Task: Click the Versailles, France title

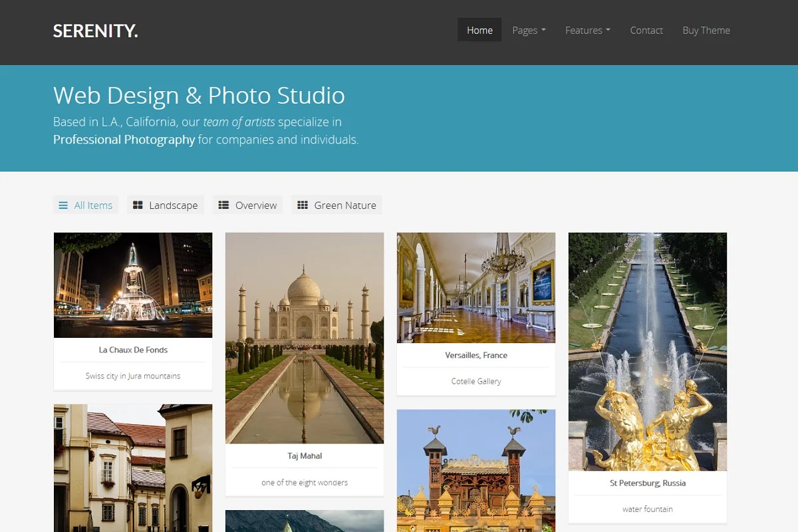Action: 476,355
